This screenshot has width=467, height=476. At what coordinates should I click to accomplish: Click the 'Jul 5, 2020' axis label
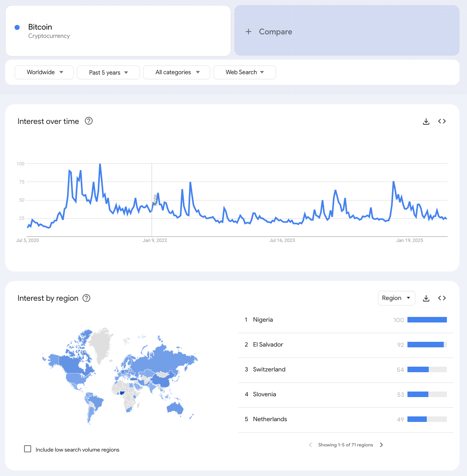(28, 240)
